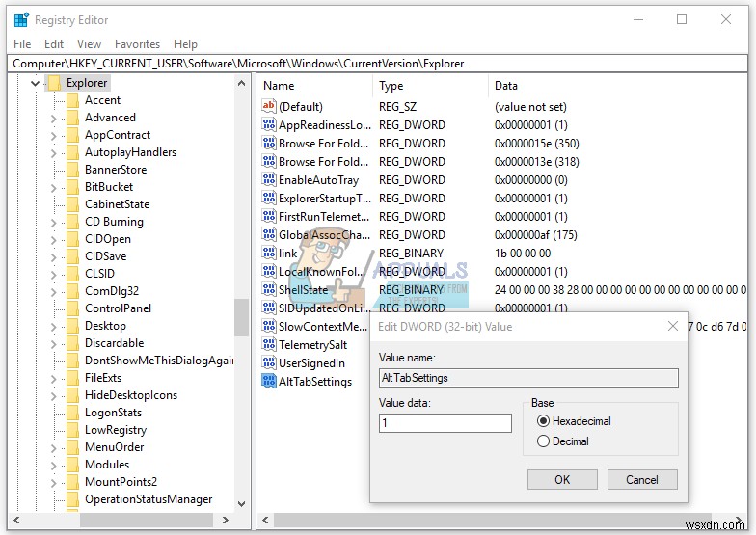Viewport: 756px width, 535px height.
Task: Cancel the Edit DWORD dialog
Action: tap(642, 480)
